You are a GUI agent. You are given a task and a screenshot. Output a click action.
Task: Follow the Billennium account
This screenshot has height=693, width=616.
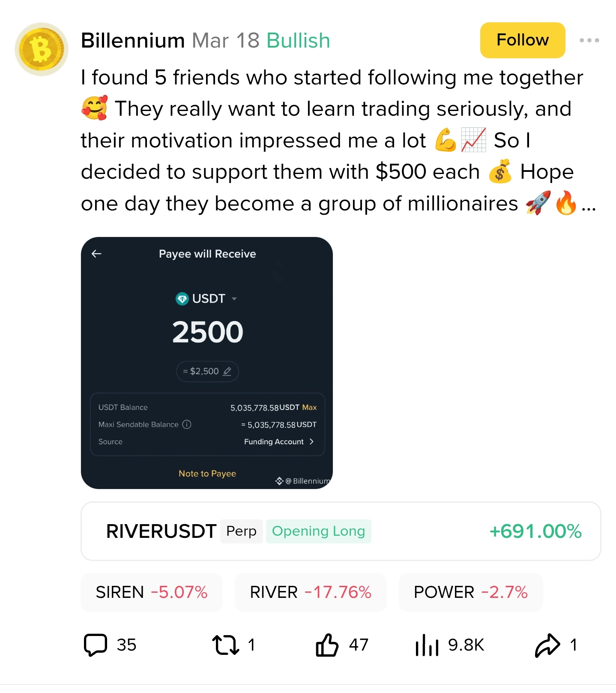click(x=522, y=40)
